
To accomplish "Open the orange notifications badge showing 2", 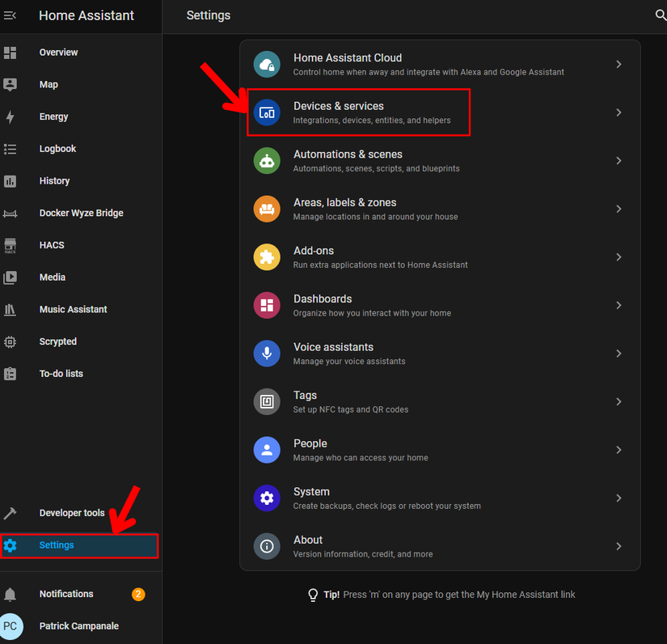I will (x=137, y=594).
